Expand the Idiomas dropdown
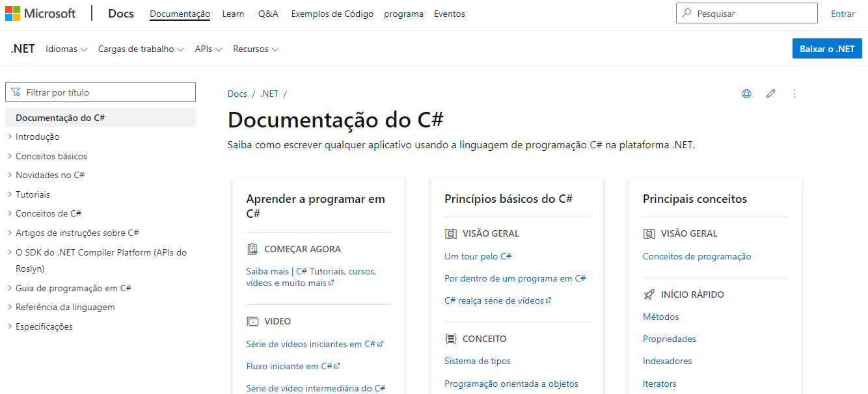 point(66,48)
